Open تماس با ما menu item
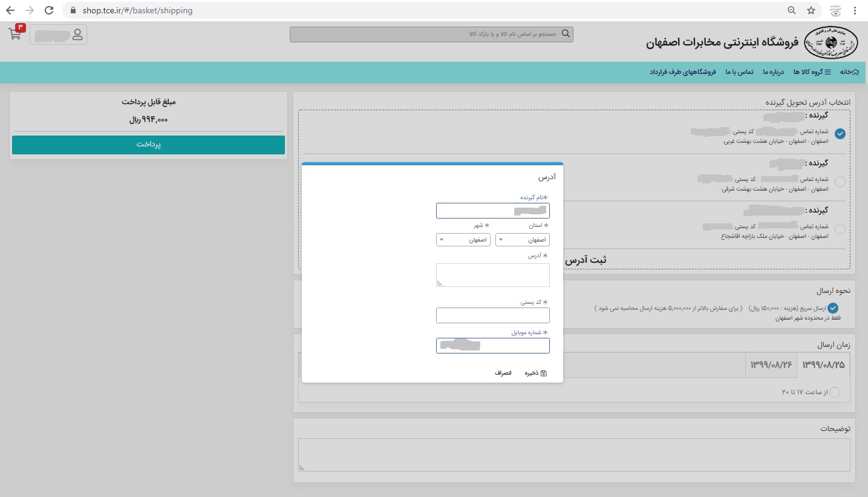This screenshot has height=497, width=868. pyautogui.click(x=740, y=72)
